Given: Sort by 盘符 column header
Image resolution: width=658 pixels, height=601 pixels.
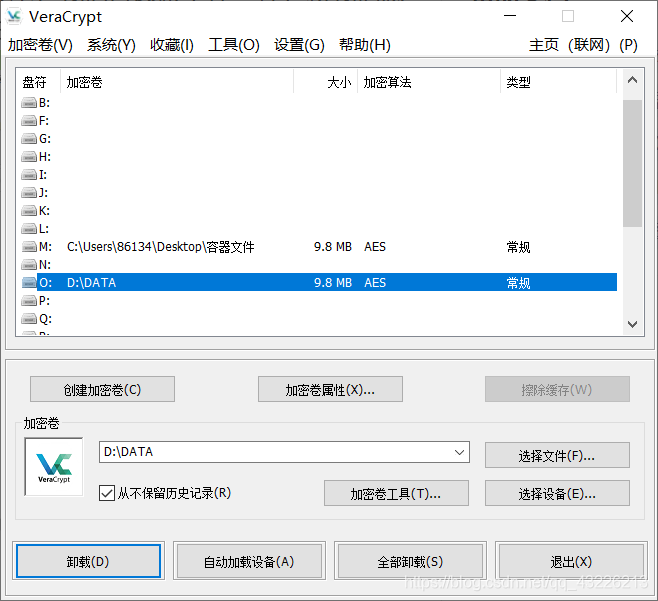Looking at the screenshot, I should [x=39, y=82].
